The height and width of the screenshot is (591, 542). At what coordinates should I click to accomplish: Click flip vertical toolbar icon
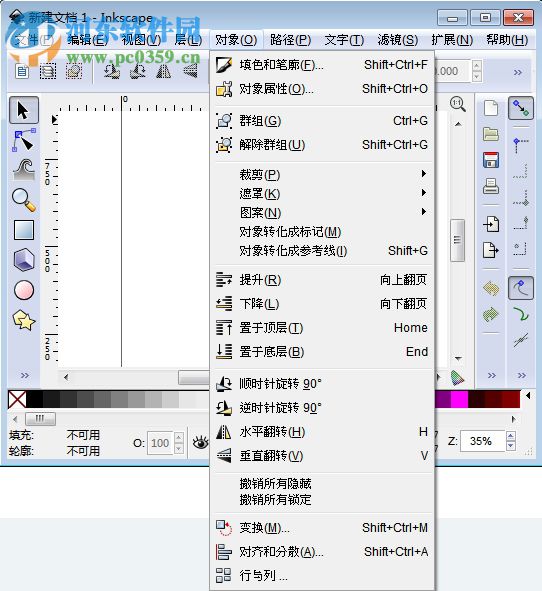coord(190,71)
